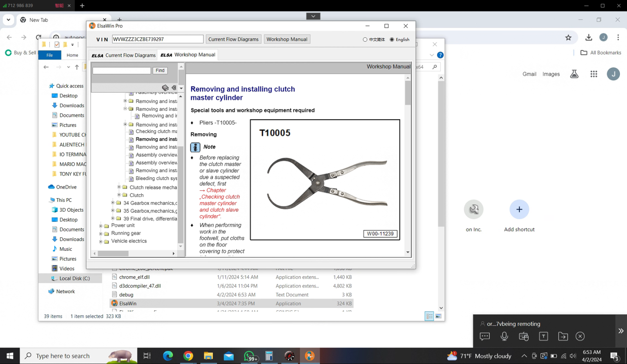627x364 pixels.
Task: Click the Search Labs flask icon
Action: [x=574, y=74]
